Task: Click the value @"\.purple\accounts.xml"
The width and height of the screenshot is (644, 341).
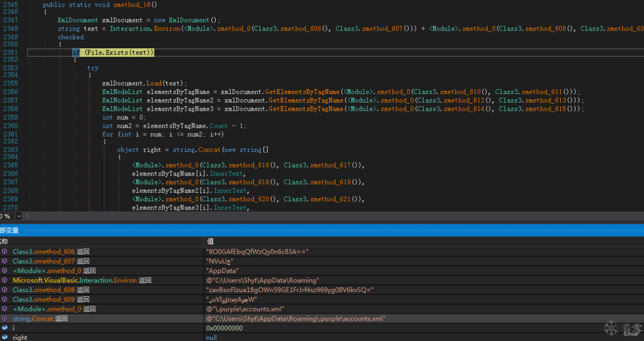Action: (245, 309)
